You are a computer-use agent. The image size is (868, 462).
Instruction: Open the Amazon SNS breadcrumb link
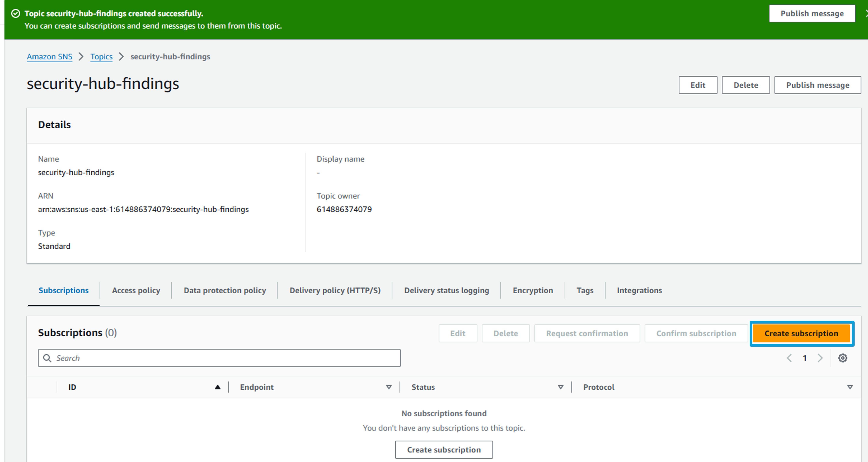(x=50, y=57)
